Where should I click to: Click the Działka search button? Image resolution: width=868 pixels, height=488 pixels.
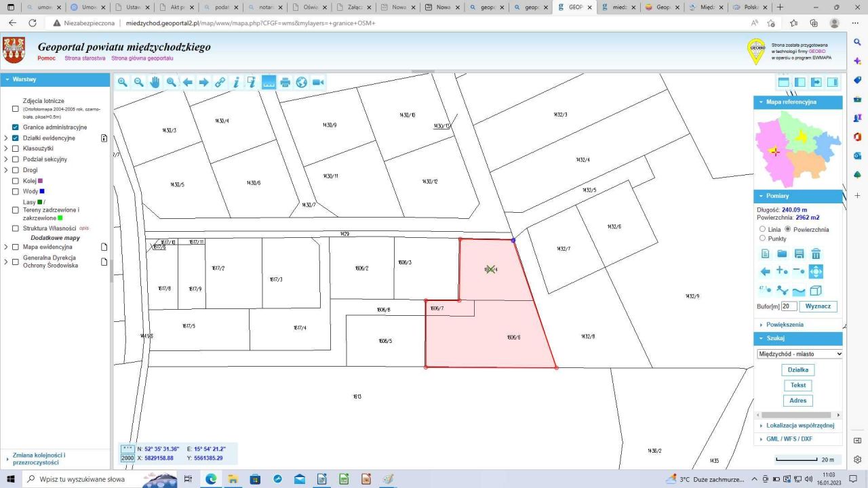(798, 370)
